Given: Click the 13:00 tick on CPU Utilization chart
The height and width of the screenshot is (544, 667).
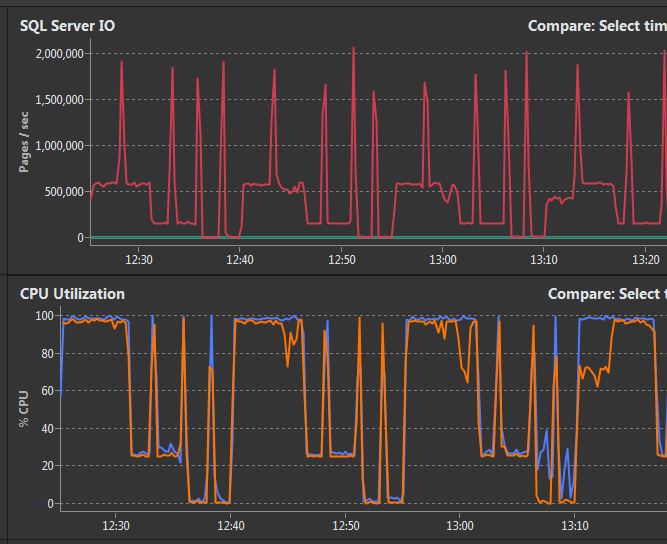Looking at the screenshot, I should tap(460, 526).
